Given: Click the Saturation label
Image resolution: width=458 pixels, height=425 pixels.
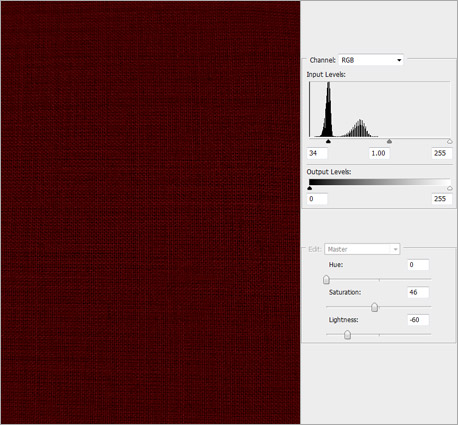Looking at the screenshot, I should pyautogui.click(x=345, y=292).
